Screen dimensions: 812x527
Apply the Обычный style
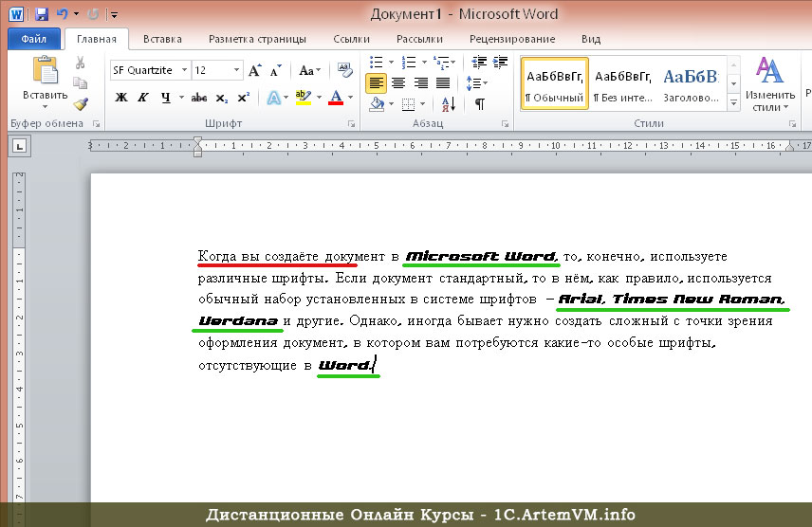tap(554, 83)
